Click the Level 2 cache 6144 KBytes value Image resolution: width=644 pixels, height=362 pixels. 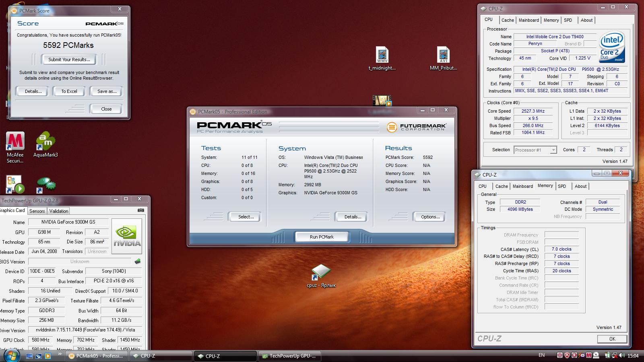tap(607, 125)
